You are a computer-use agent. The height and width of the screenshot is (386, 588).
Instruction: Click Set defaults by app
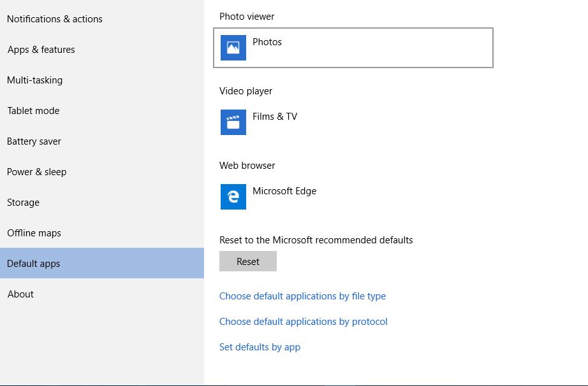[260, 347]
